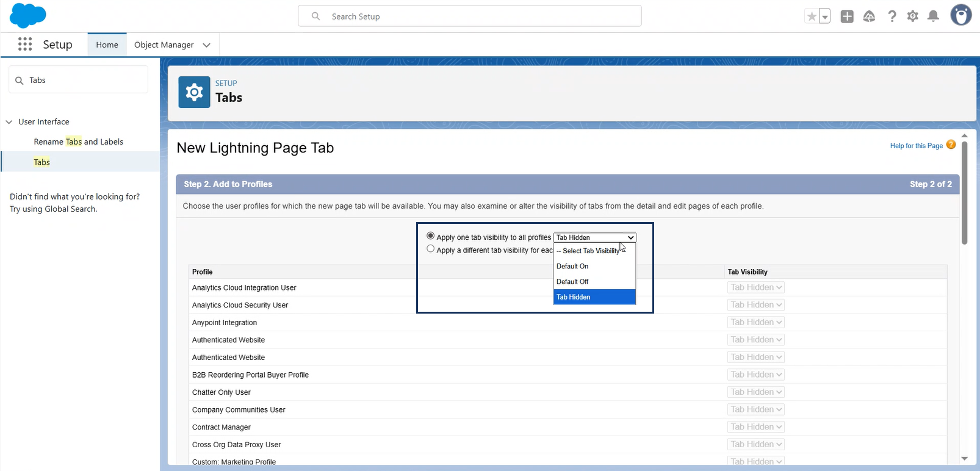Screen dimensions: 980x471
Task: Open the Trailhead guidance icon
Action: coord(869,16)
